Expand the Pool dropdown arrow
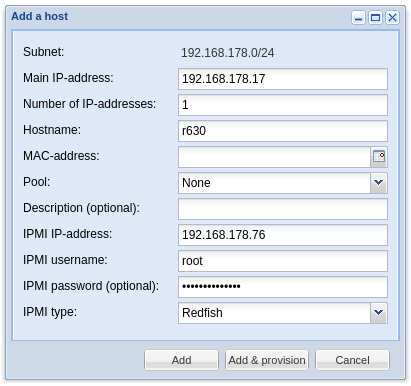The height and width of the screenshot is (386, 411). click(379, 183)
